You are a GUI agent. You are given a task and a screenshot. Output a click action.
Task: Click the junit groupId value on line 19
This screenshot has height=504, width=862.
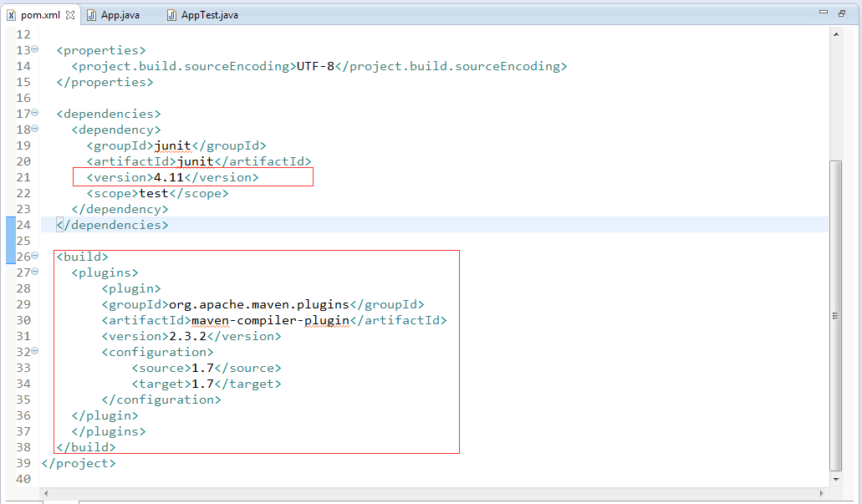coord(172,145)
